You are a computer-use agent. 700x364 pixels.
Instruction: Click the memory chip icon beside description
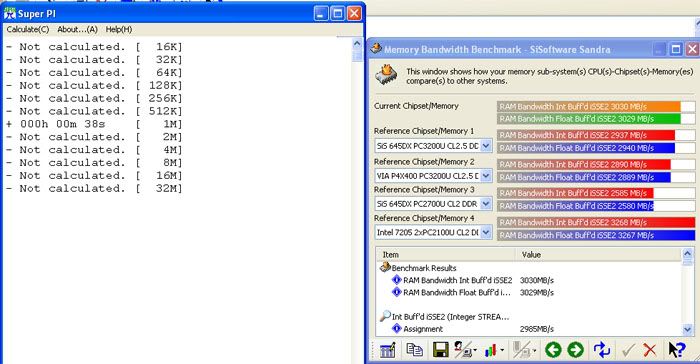click(x=387, y=75)
